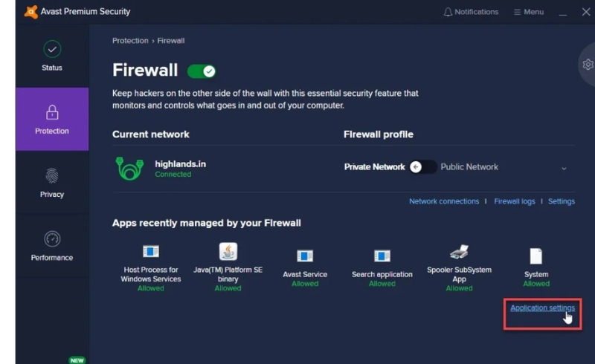This screenshot has width=595, height=364.
Task: Turn off the Firewall toggle
Action: click(201, 71)
